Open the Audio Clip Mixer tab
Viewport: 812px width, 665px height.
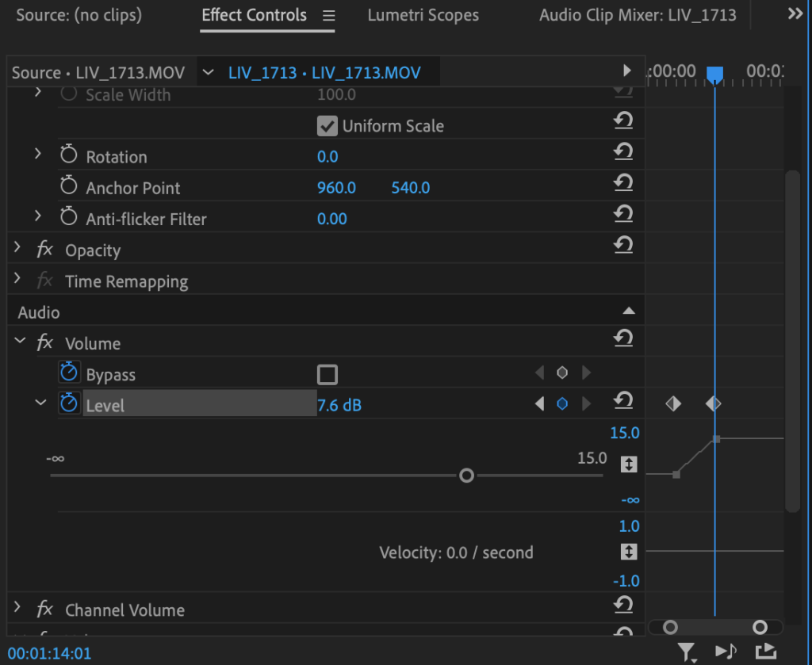(638, 14)
